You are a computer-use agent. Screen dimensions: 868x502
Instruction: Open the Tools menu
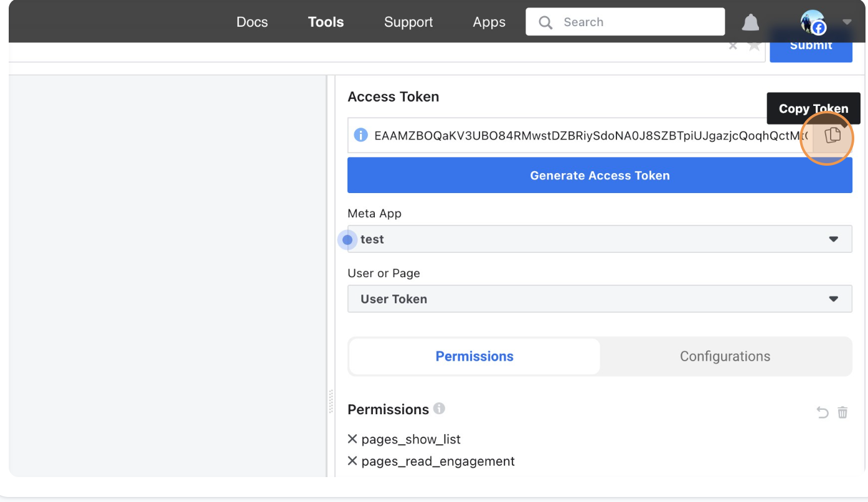click(x=326, y=22)
